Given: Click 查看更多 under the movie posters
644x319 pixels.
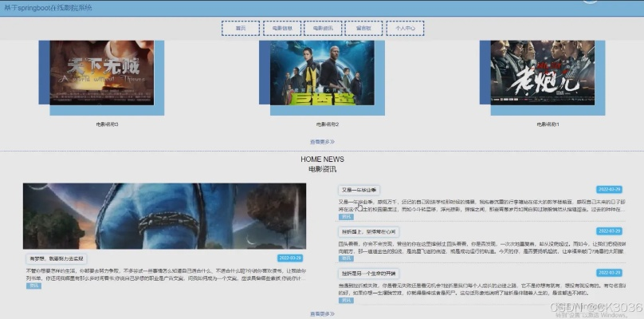Looking at the screenshot, I should (x=322, y=141).
